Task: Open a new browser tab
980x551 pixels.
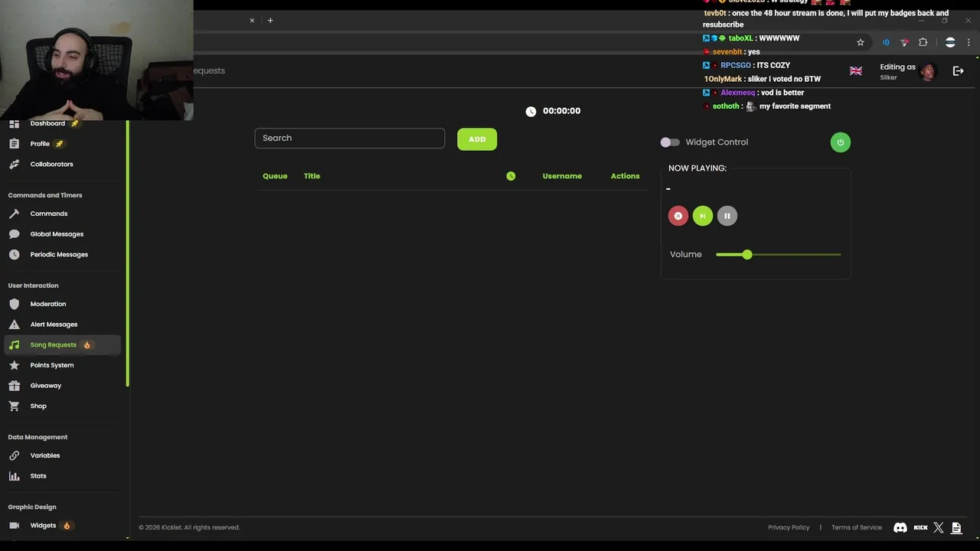Action: coord(270,20)
